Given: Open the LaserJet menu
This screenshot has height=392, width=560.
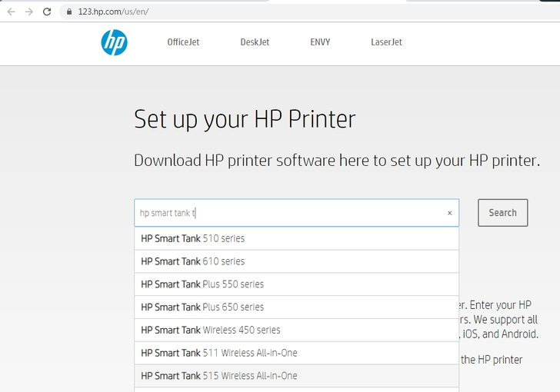Looking at the screenshot, I should click(386, 42).
